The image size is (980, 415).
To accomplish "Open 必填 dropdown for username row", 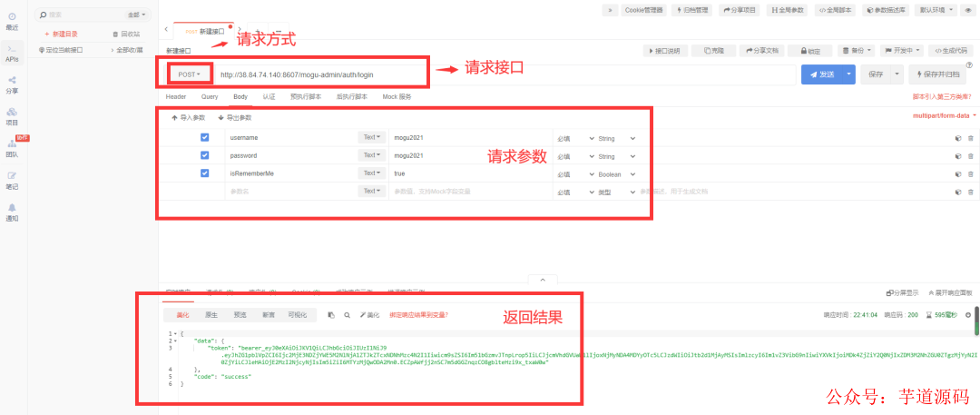I will pos(573,138).
